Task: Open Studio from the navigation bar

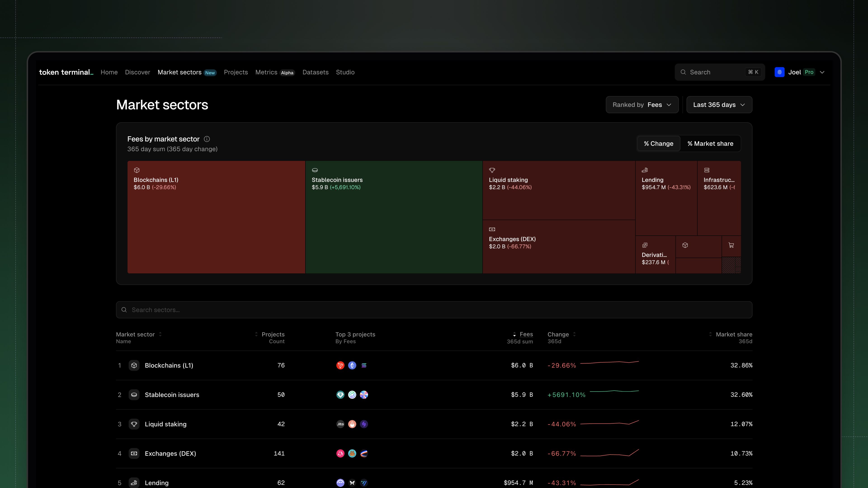Action: point(345,72)
